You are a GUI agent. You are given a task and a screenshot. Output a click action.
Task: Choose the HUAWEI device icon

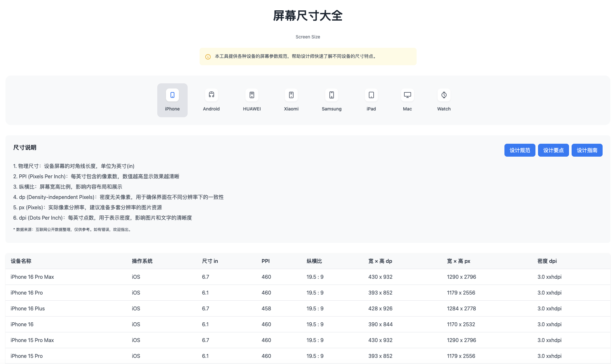click(x=252, y=95)
